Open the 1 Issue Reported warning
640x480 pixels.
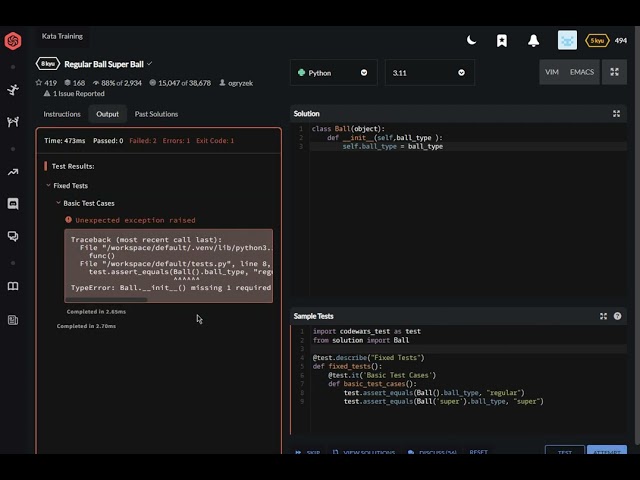74,93
